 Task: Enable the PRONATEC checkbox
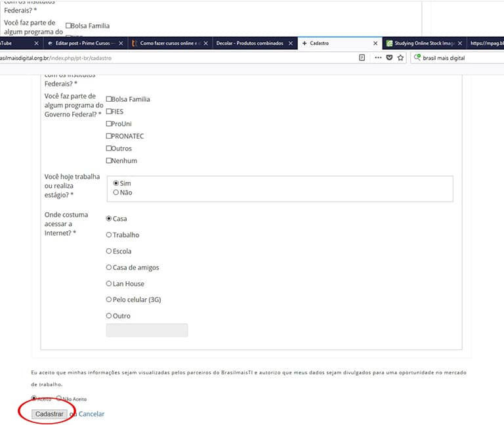coord(109,136)
